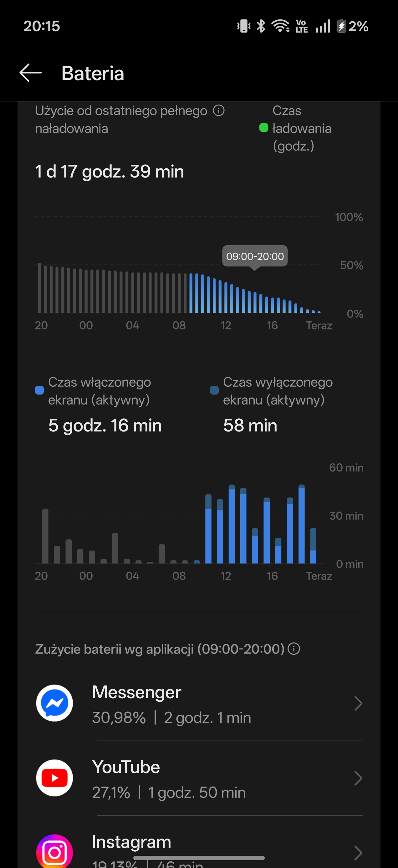Tap info icon next to app battery usage
This screenshot has width=398, height=868.
tap(294, 648)
